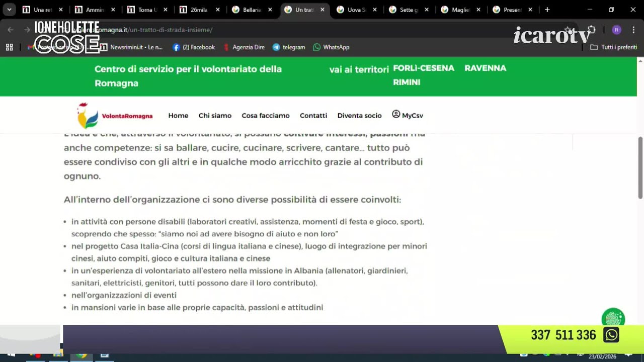The width and height of the screenshot is (644, 362).
Task: Open the tab search dropdown arrow
Action: [9, 10]
